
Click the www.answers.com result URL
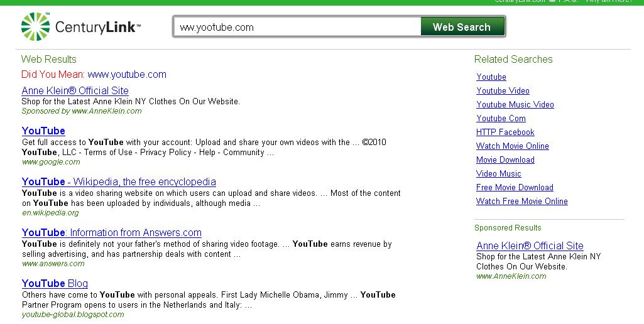click(x=53, y=264)
